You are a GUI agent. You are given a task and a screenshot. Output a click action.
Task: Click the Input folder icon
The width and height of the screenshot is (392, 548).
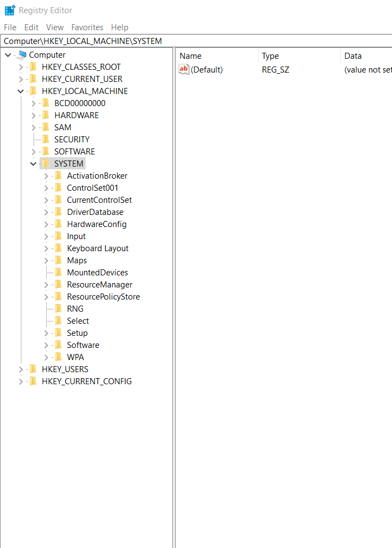[58, 236]
